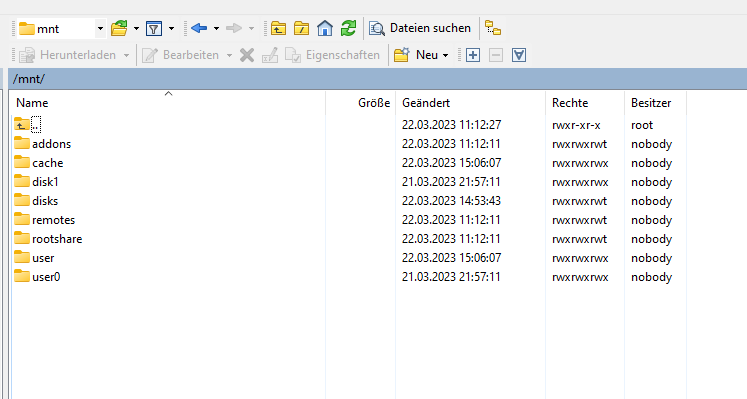Go to the root directory icon

302,29
